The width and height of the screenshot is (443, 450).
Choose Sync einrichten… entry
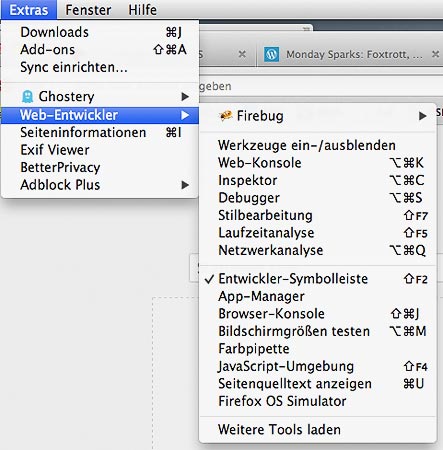click(100, 67)
